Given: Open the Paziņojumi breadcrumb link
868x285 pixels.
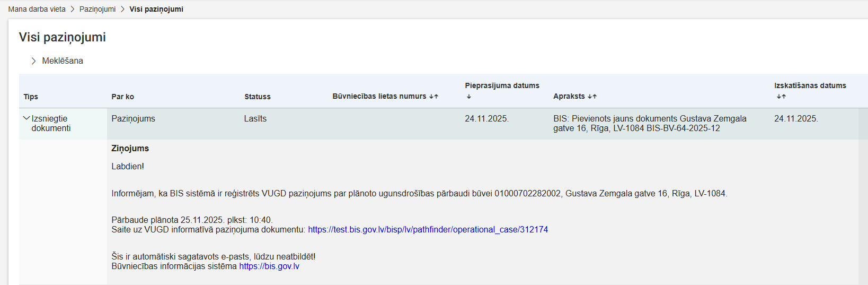Looking at the screenshot, I should (98, 9).
